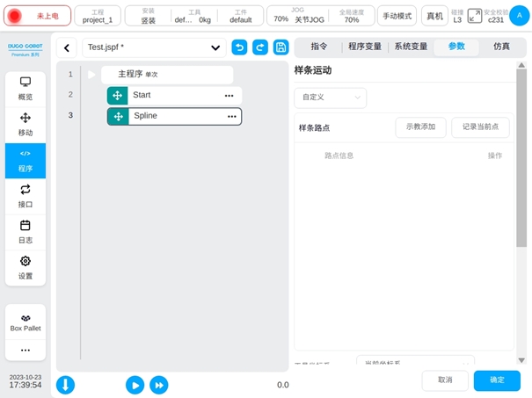Switch to the 仿真 simulation tab
The height and width of the screenshot is (398, 532).
point(501,47)
